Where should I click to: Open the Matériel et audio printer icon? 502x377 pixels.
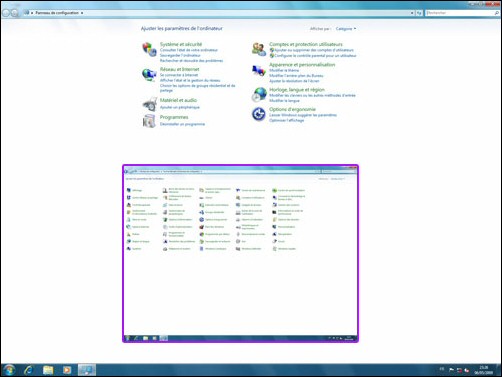click(x=149, y=104)
